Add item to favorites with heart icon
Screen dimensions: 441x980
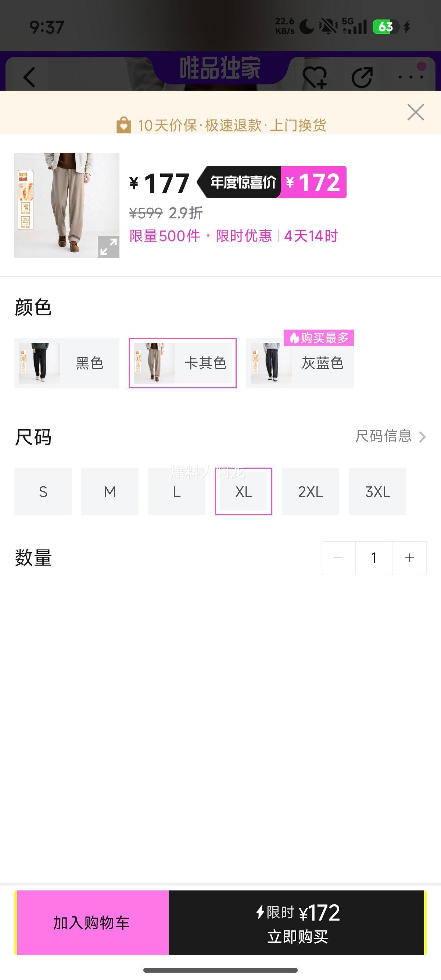(314, 77)
